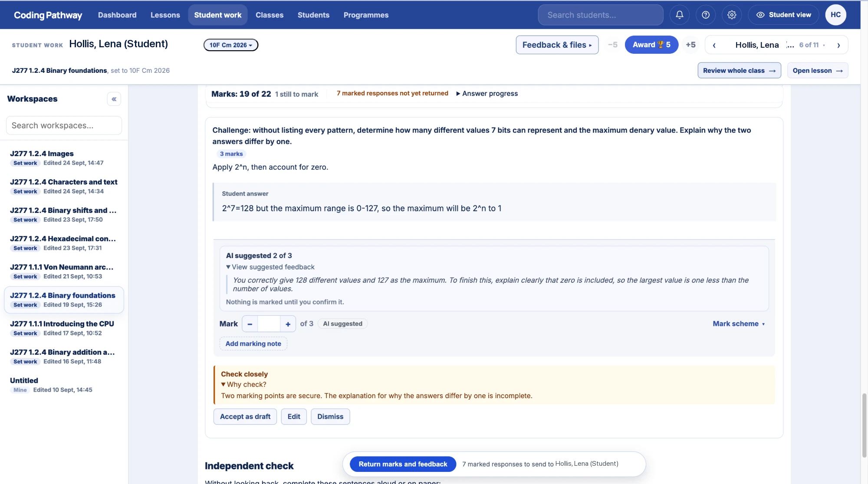Switch to Student view

click(x=783, y=15)
